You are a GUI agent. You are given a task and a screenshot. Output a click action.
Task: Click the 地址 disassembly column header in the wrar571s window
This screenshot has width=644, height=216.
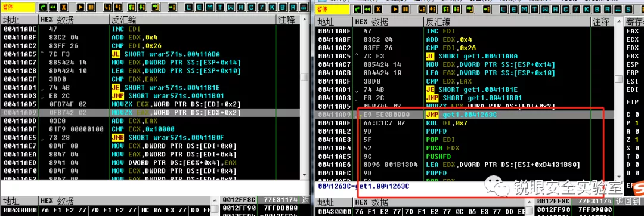pyautogui.click(x=19, y=20)
